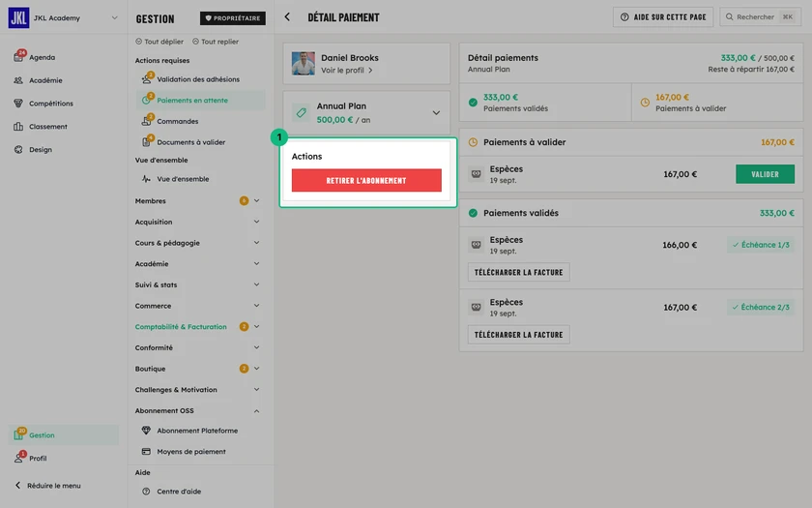The image size is (812, 508).
Task: Click the back arrow beside Détail Paiement
Action: pos(287,17)
